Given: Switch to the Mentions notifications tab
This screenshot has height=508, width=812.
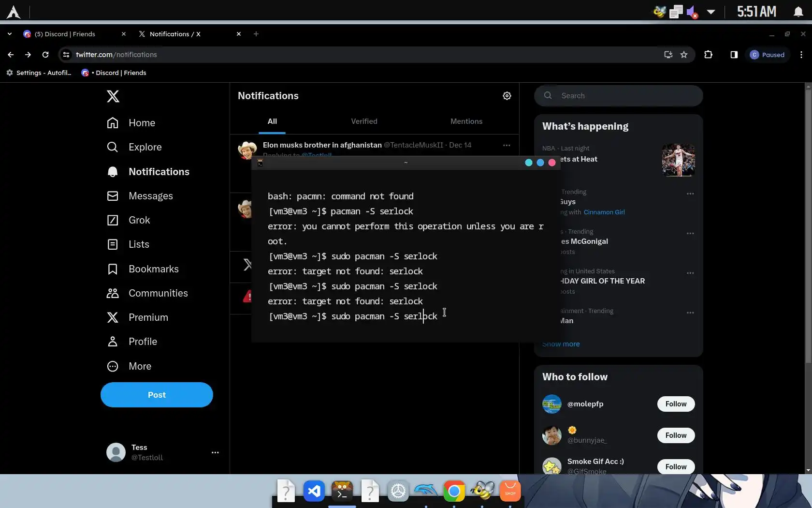Looking at the screenshot, I should [x=466, y=121].
